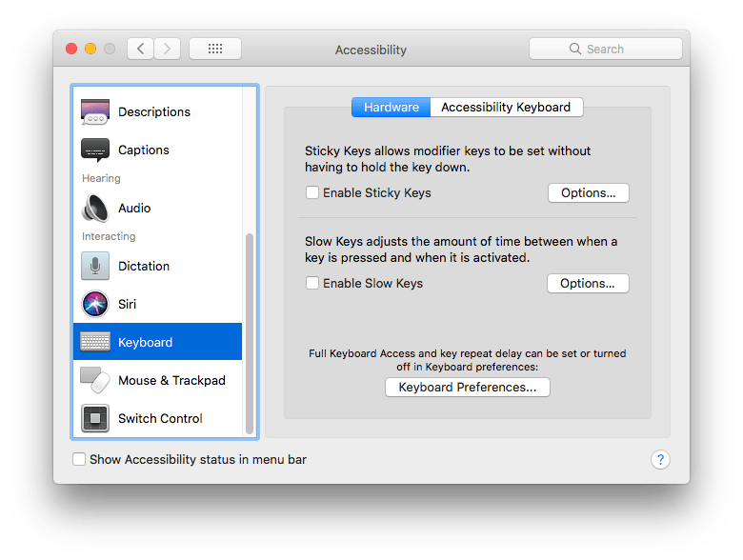Open Audio settings via speaker icon
The height and width of the screenshot is (560, 743).
pos(95,209)
